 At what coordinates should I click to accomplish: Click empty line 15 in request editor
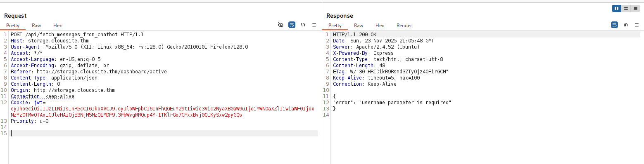point(164,134)
